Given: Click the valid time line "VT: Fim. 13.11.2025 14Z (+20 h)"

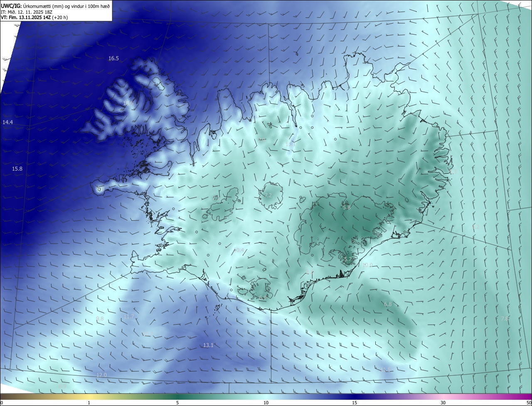Looking at the screenshot, I should (34, 17).
